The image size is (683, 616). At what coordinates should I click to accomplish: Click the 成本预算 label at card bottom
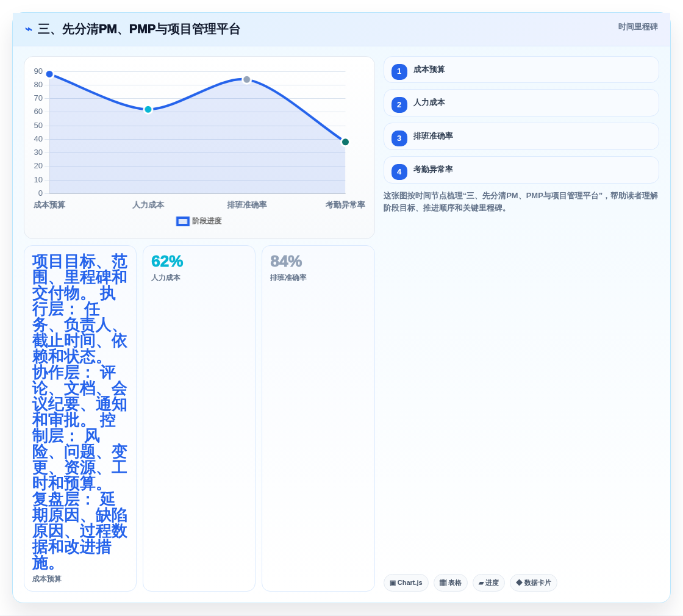pos(46,579)
